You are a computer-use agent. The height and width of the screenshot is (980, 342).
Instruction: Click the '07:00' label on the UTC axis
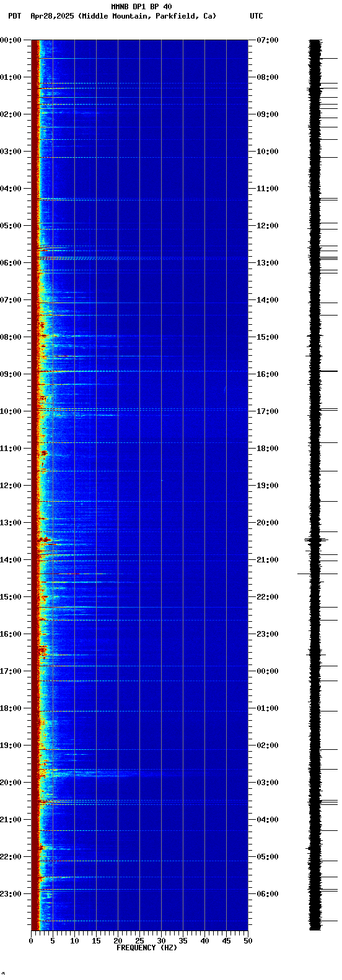coord(268,40)
